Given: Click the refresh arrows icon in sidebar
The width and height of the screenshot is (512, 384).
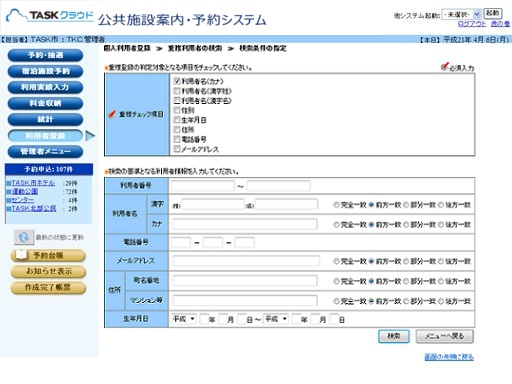Looking at the screenshot, I should [23, 237].
